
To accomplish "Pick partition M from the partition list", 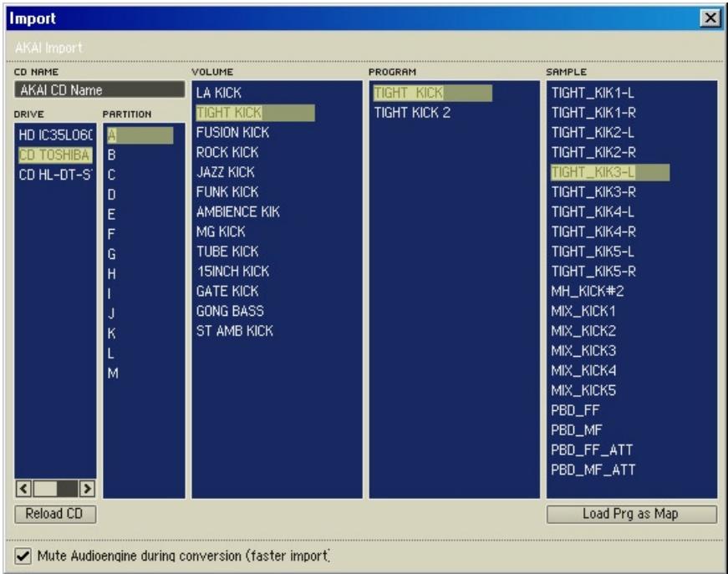I will [113, 373].
